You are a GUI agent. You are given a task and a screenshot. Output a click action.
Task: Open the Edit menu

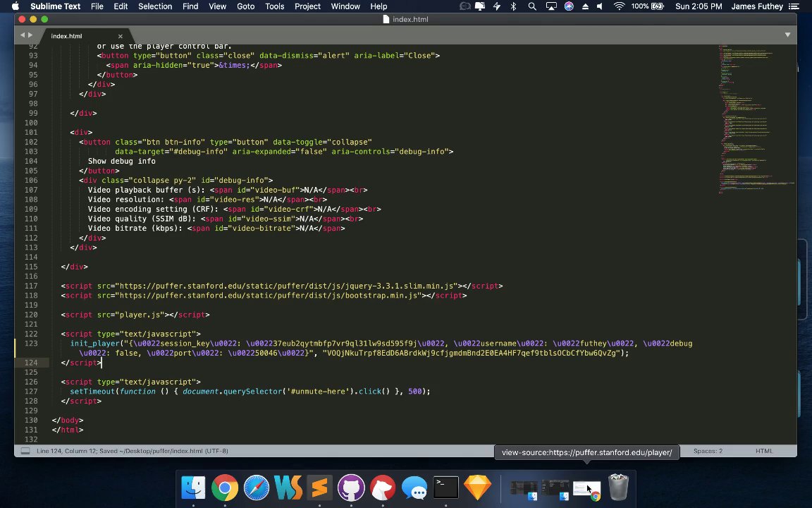point(121,6)
